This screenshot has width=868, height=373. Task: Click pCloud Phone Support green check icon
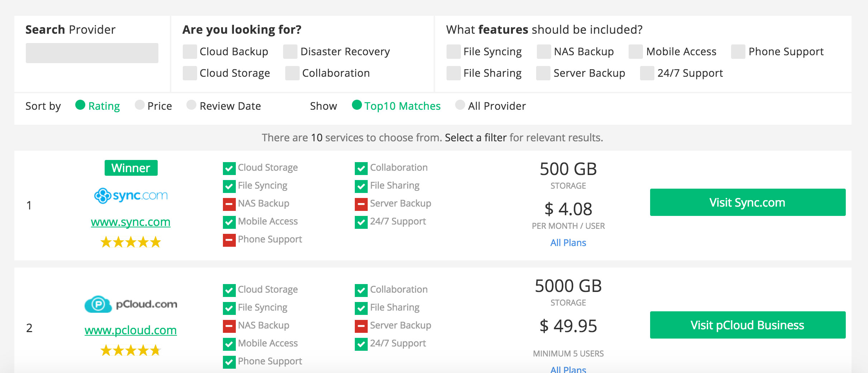click(x=229, y=362)
